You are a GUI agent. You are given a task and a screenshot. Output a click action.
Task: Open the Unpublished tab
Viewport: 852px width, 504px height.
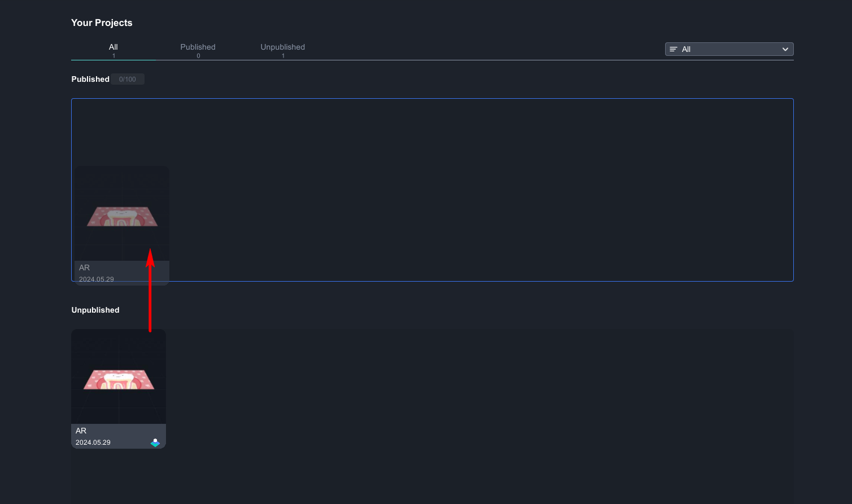point(282,50)
